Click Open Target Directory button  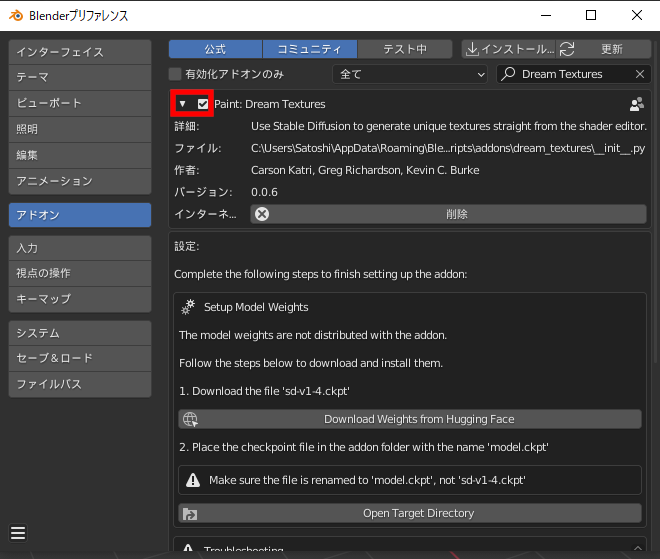pos(410,514)
